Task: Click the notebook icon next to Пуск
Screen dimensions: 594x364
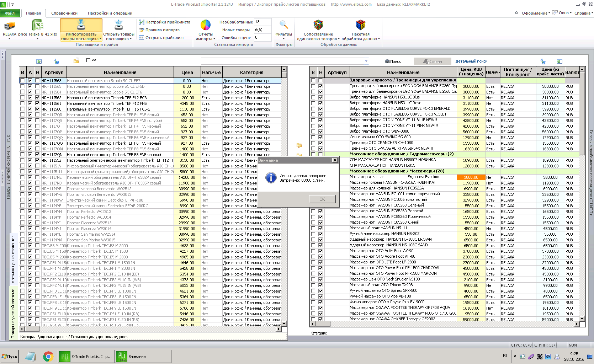Action: (x=30, y=357)
